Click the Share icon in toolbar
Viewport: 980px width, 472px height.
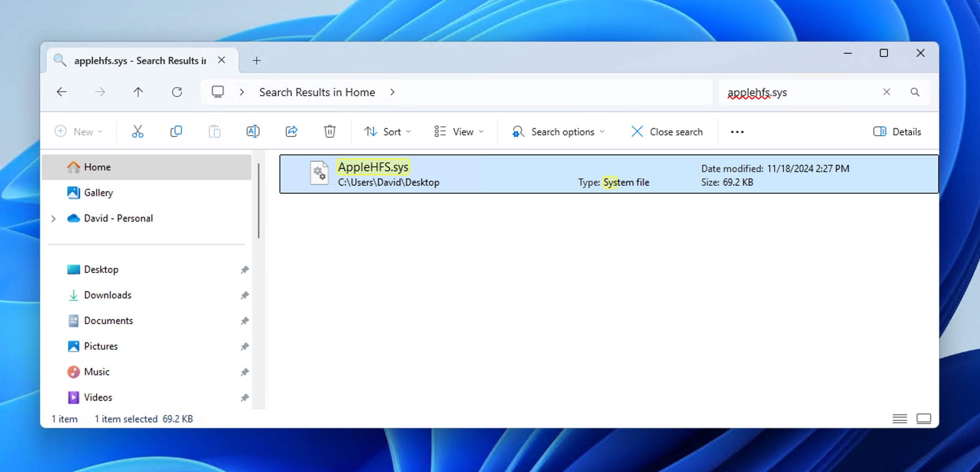(x=291, y=131)
